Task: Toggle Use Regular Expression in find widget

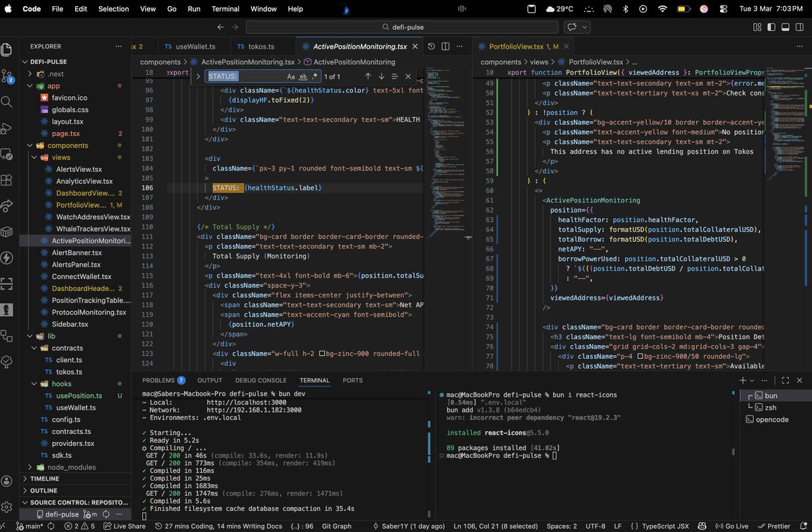Action: pos(315,76)
